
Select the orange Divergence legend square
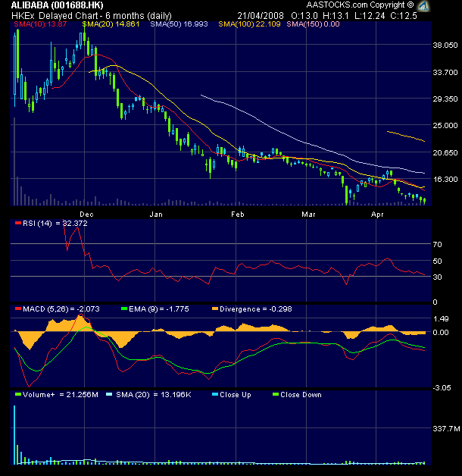(x=214, y=309)
